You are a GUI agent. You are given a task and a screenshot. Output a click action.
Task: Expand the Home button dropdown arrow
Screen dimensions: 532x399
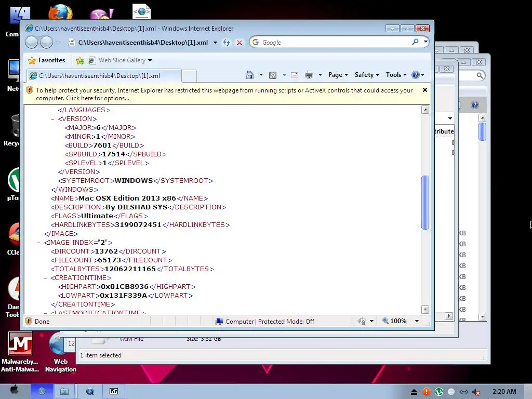[261, 75]
